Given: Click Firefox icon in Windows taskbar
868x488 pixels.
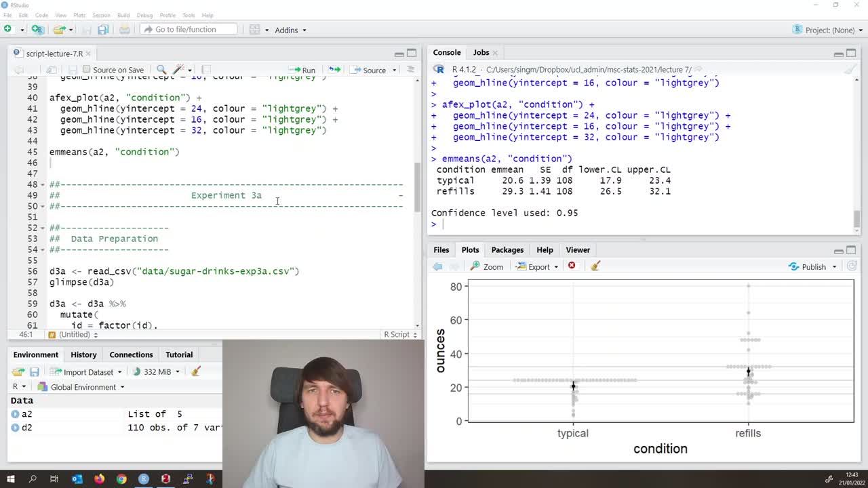Looking at the screenshot, I should click(100, 479).
